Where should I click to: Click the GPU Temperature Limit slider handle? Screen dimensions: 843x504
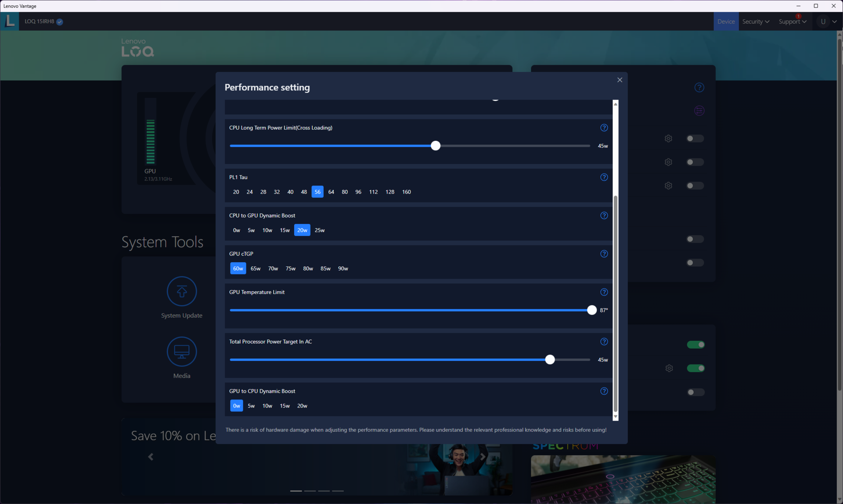591,310
